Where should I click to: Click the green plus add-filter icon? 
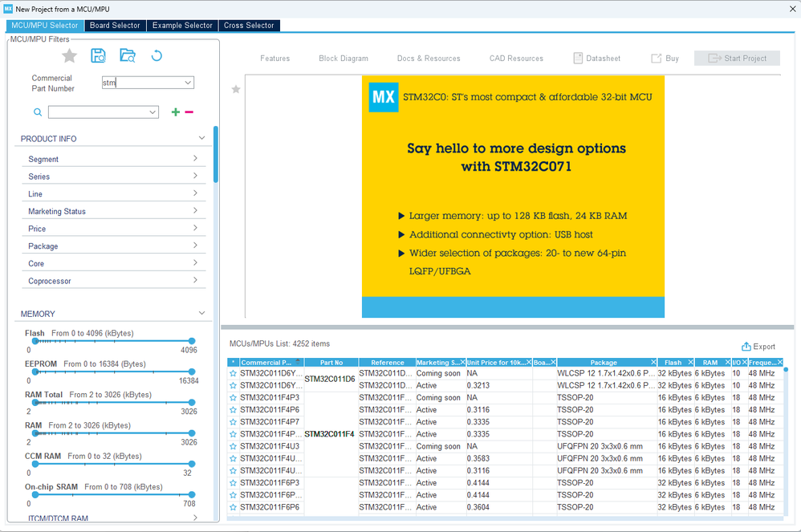[x=176, y=112]
